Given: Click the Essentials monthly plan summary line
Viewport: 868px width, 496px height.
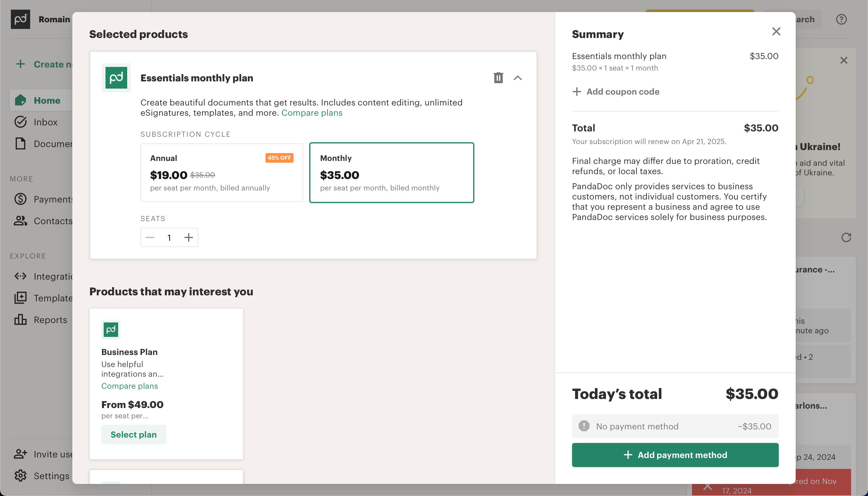Looking at the screenshot, I should click(675, 56).
